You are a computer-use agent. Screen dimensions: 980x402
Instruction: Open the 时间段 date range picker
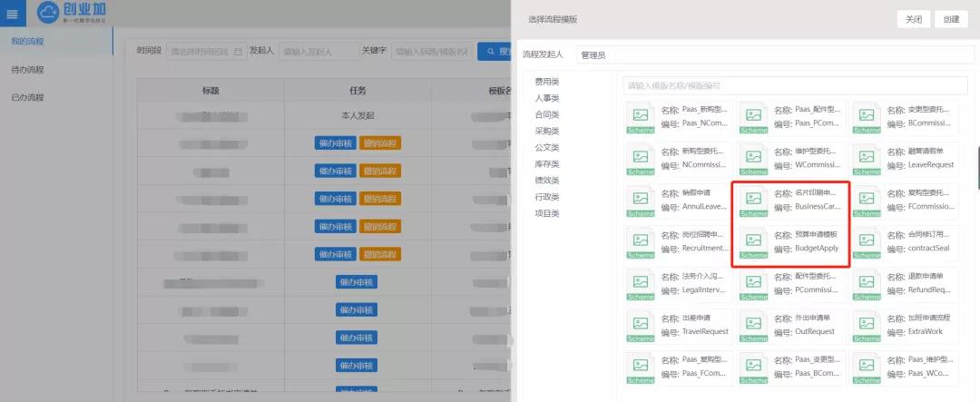click(207, 52)
